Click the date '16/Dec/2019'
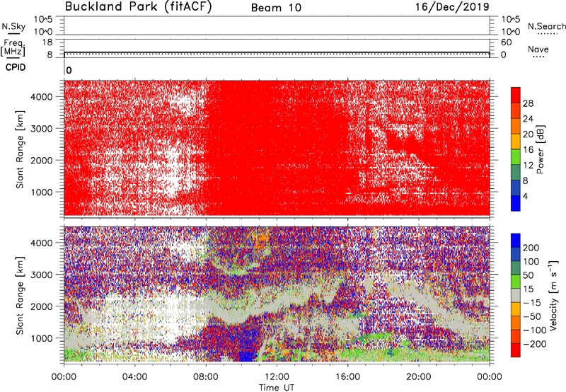The height and width of the screenshot is (392, 566). (x=452, y=7)
